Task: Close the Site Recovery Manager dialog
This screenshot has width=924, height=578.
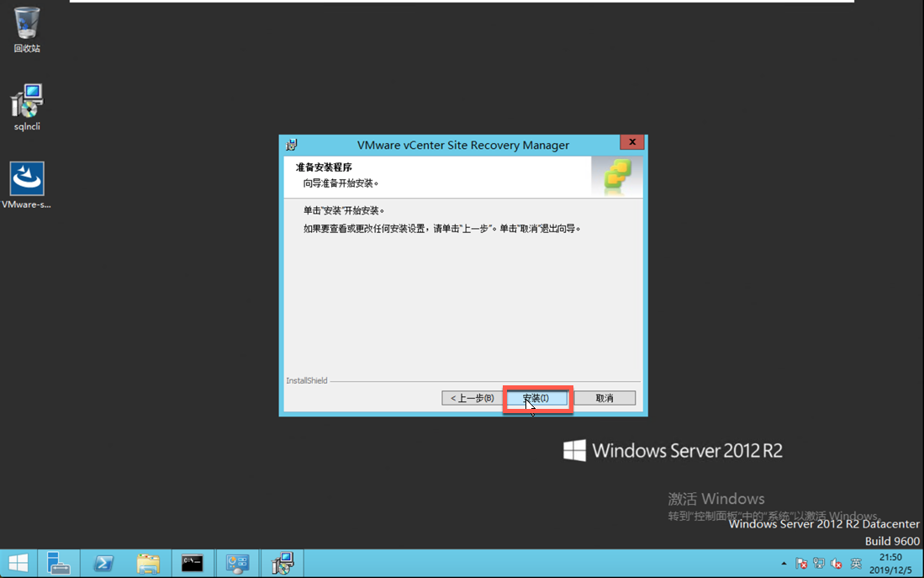Action: click(631, 142)
